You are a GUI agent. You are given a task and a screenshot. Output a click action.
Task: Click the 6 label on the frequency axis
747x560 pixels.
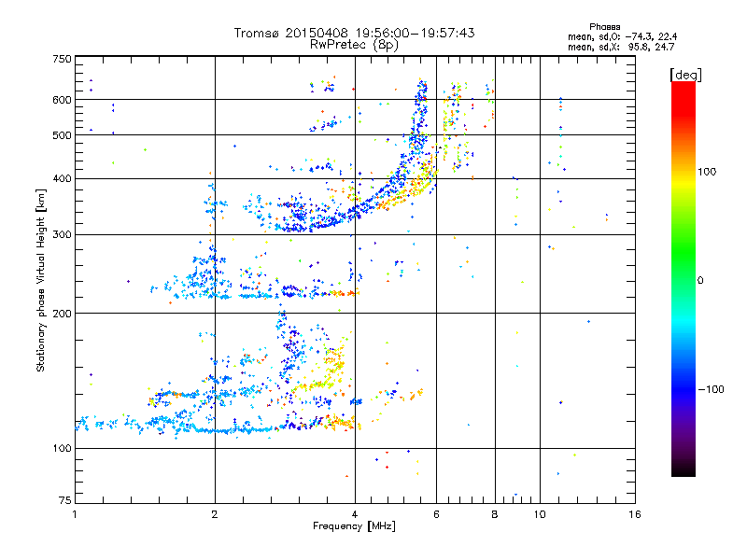click(x=436, y=514)
